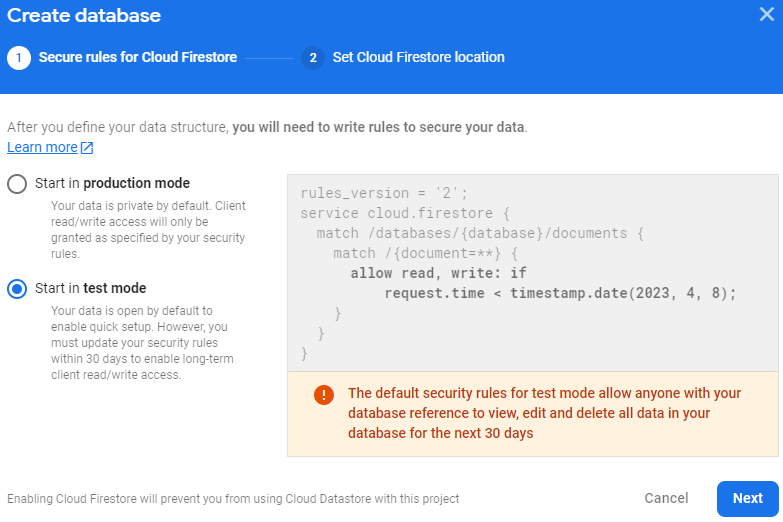
Task: Click the external link icon beside Learn more
Action: point(87,148)
